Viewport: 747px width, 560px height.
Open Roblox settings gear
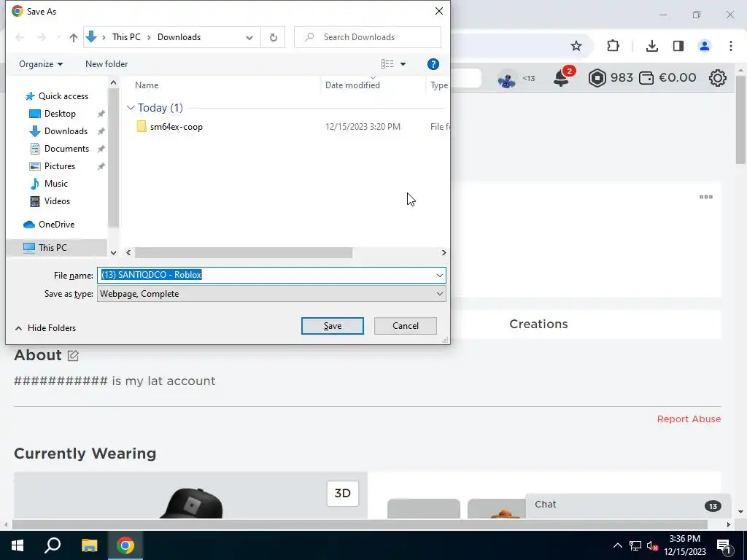(x=718, y=77)
